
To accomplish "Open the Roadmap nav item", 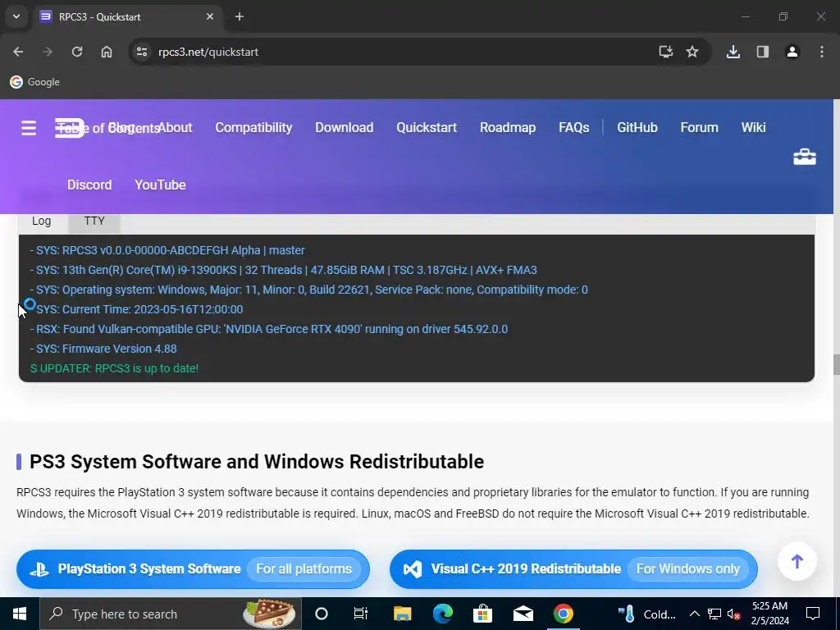I will pos(508,127).
